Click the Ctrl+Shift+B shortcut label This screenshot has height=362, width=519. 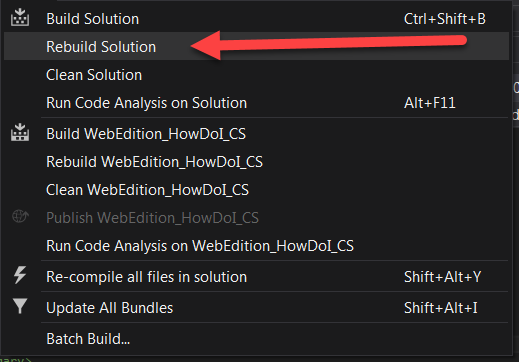click(x=445, y=19)
